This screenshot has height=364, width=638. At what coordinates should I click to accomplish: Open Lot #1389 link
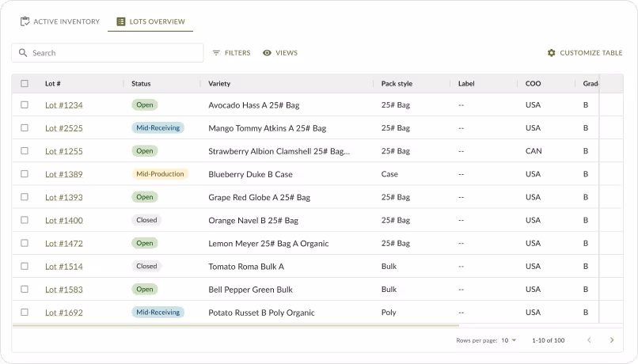tap(64, 174)
